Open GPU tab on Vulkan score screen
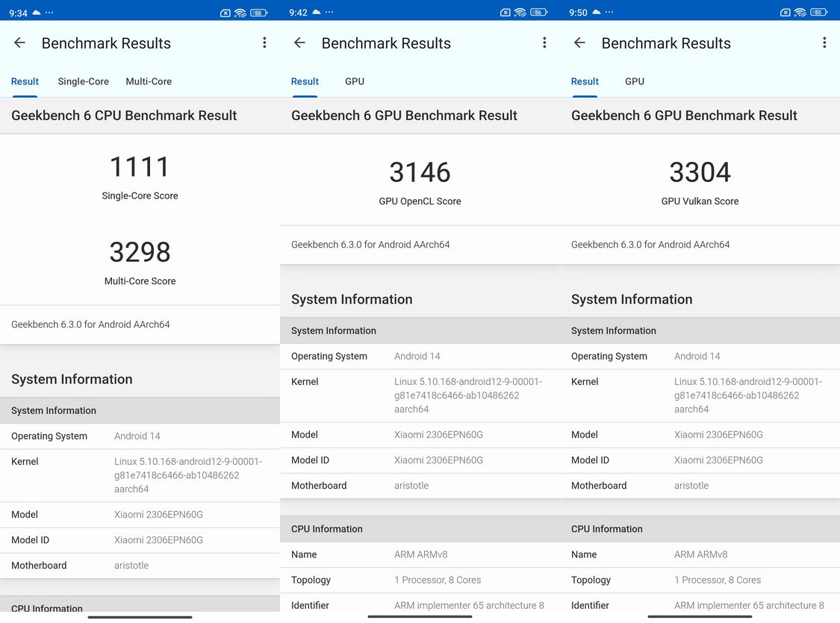 pyautogui.click(x=634, y=81)
